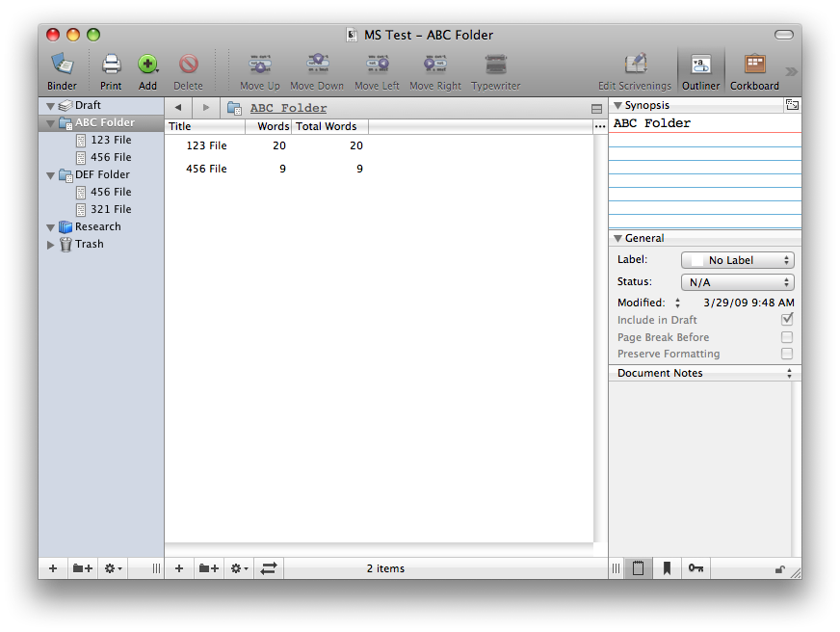Image resolution: width=840 pixels, height=632 pixels.
Task: Collapse the Research folder
Action: click(x=51, y=227)
